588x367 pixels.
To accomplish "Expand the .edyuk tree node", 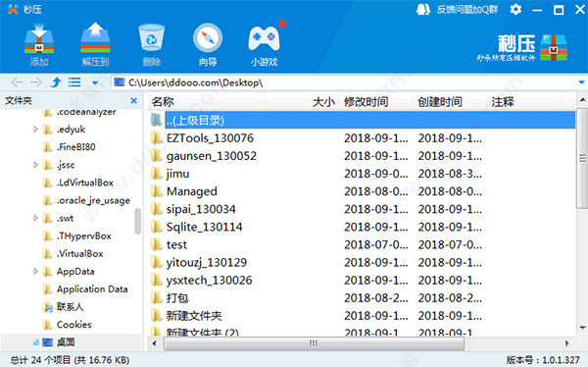I will click(35, 130).
